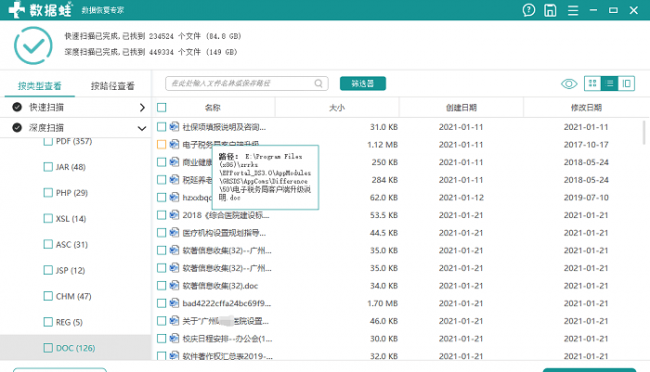650x372 pixels.
Task: Click the doc icon of the 53.5 KB file
Action: click(174, 215)
